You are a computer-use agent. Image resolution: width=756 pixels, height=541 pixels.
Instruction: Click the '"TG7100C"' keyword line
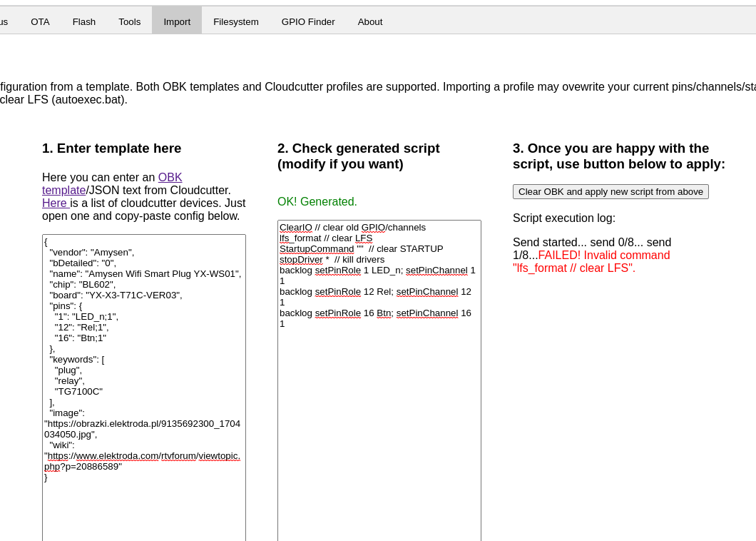[78, 392]
